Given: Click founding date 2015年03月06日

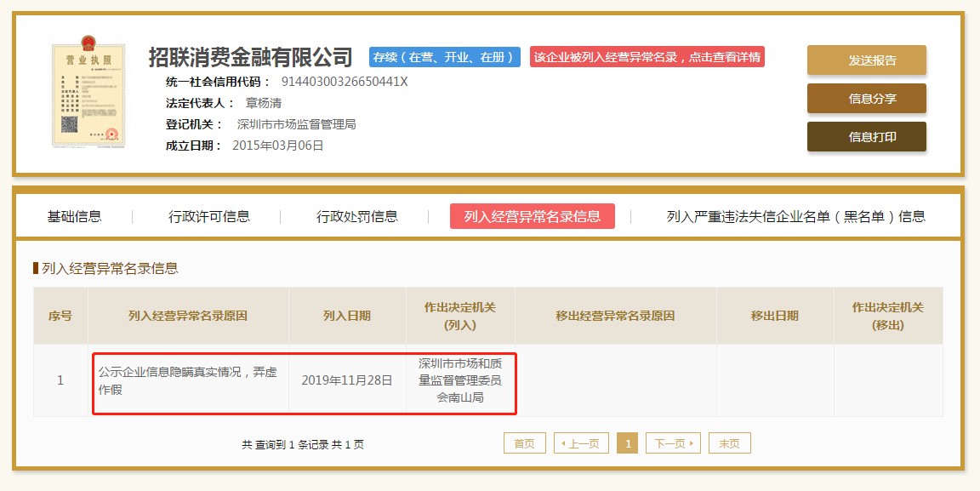Looking at the screenshot, I should point(278,146).
